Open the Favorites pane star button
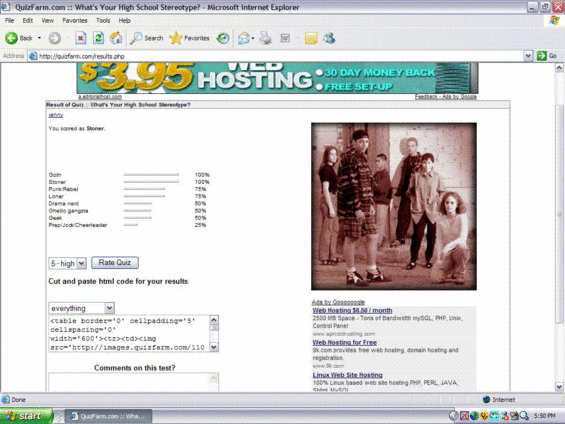 [190, 38]
